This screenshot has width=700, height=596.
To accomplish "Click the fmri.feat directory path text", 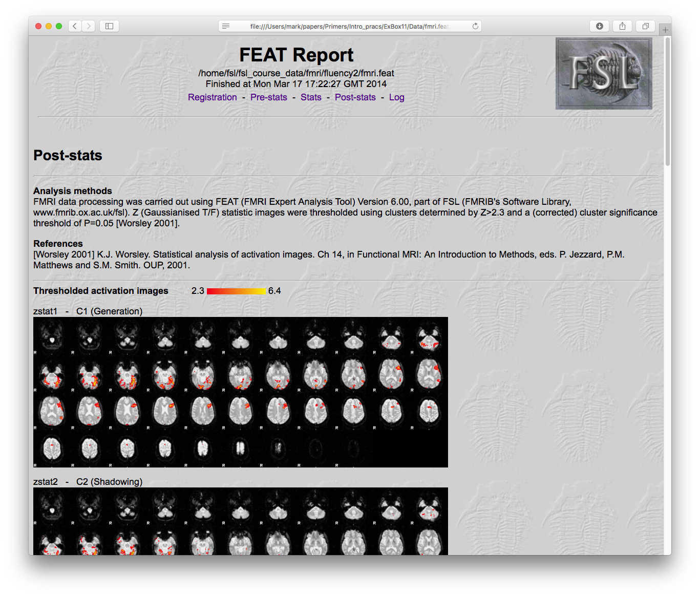I will [296, 73].
